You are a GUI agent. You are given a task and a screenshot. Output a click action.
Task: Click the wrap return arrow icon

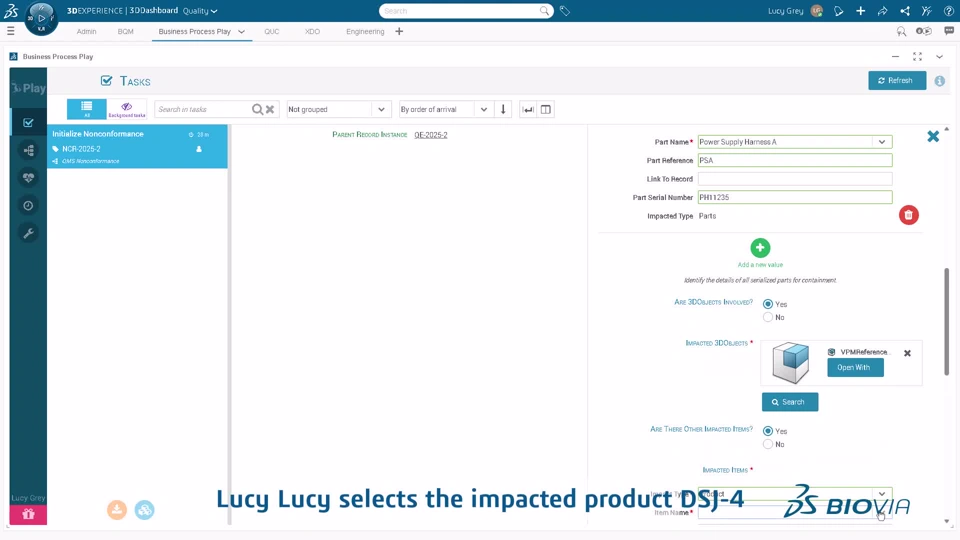[528, 110]
